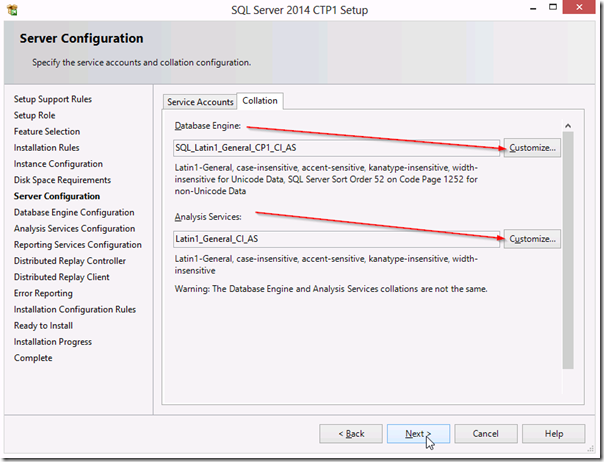604x462 pixels.
Task: Click the SQL Server setup title bar icon
Action: pos(12,10)
